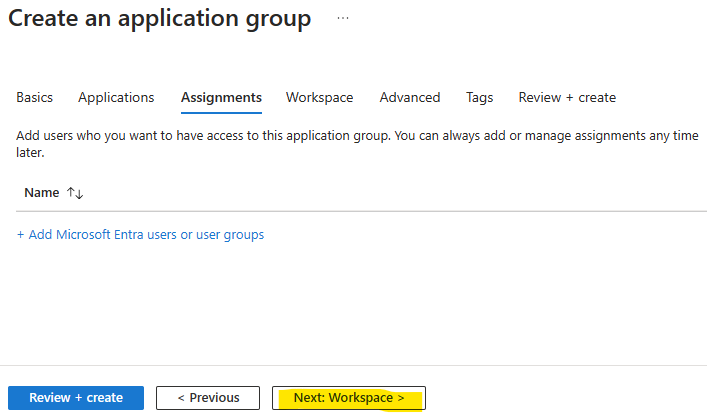Open the ellipsis more options menu
The height and width of the screenshot is (414, 707).
[x=343, y=18]
